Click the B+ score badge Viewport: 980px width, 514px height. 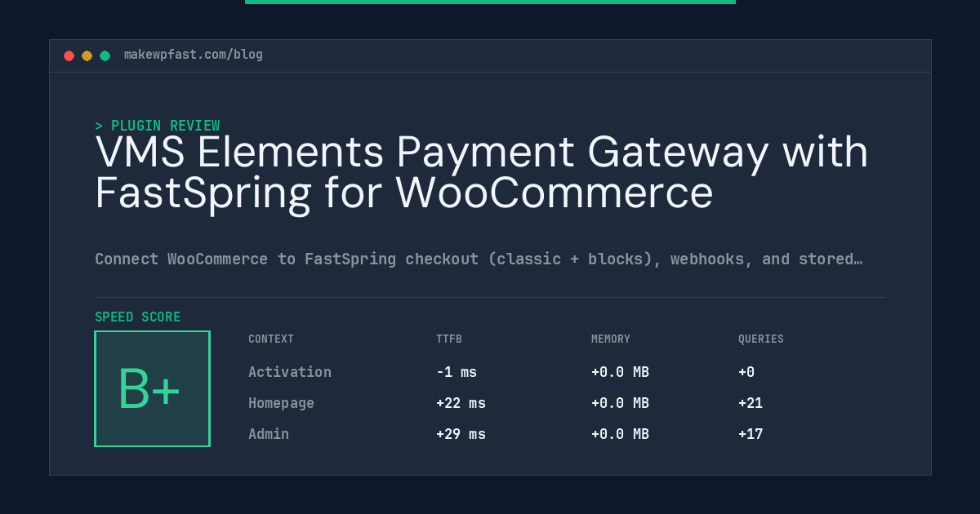click(153, 388)
